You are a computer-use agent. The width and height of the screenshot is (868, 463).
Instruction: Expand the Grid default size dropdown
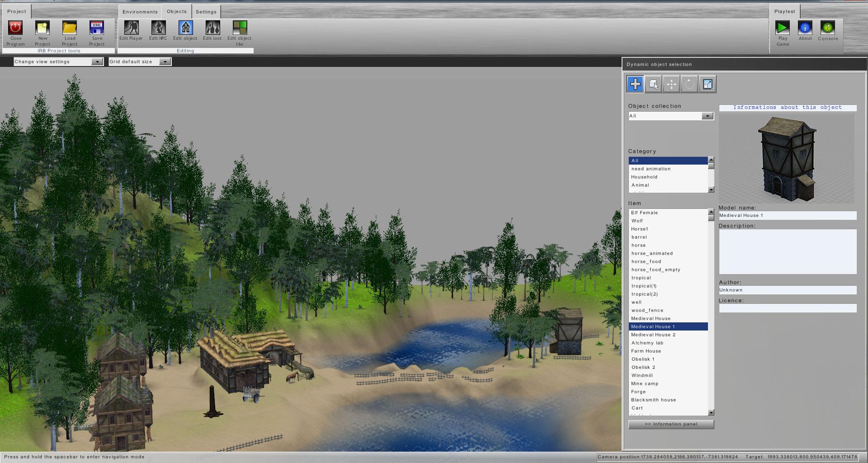point(140,61)
